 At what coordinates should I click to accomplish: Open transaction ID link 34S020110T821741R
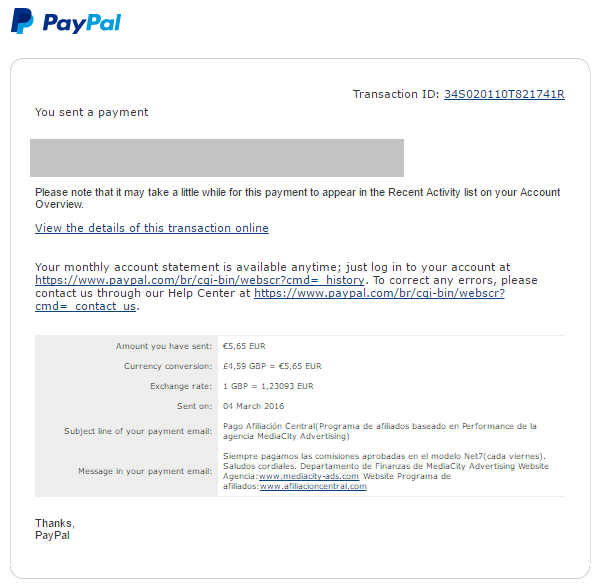tap(504, 94)
